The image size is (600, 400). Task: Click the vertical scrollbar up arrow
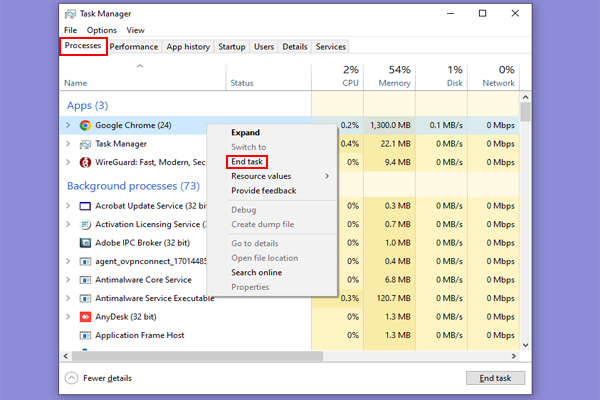click(525, 97)
